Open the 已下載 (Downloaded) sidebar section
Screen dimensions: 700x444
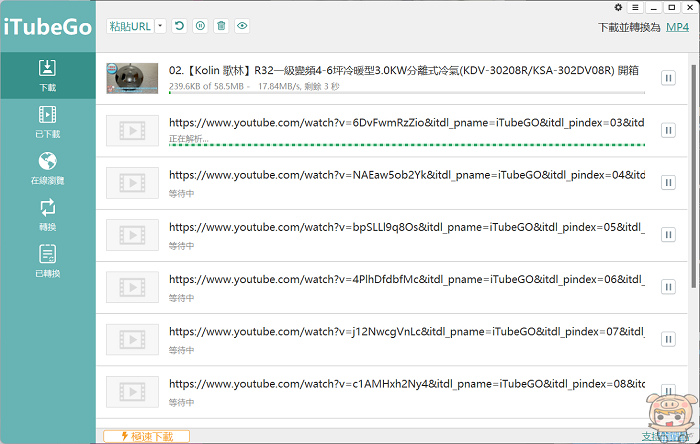(x=47, y=121)
